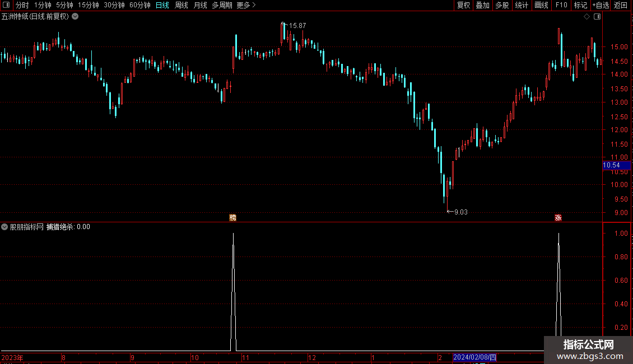Click the 15.87 high price label
The image size is (633, 364).
pyautogui.click(x=297, y=25)
